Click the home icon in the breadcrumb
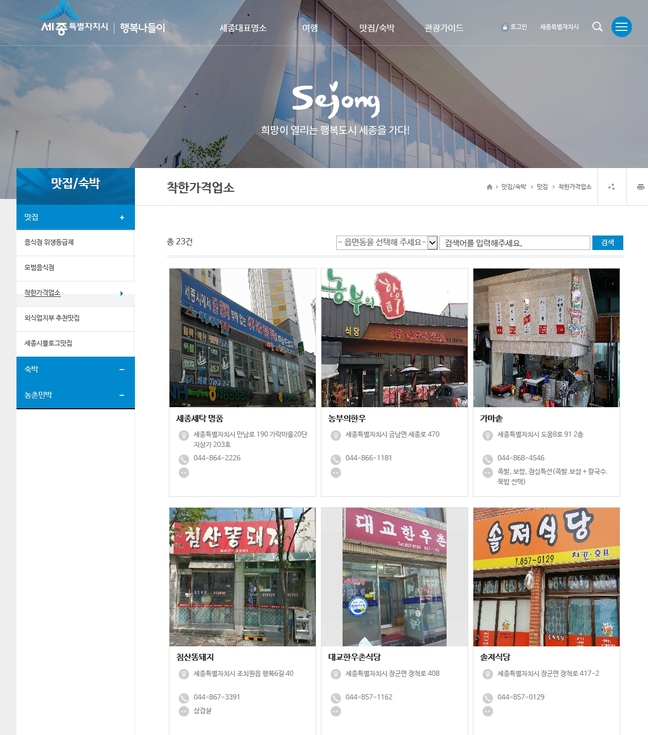The height and width of the screenshot is (735, 648). pos(489,187)
